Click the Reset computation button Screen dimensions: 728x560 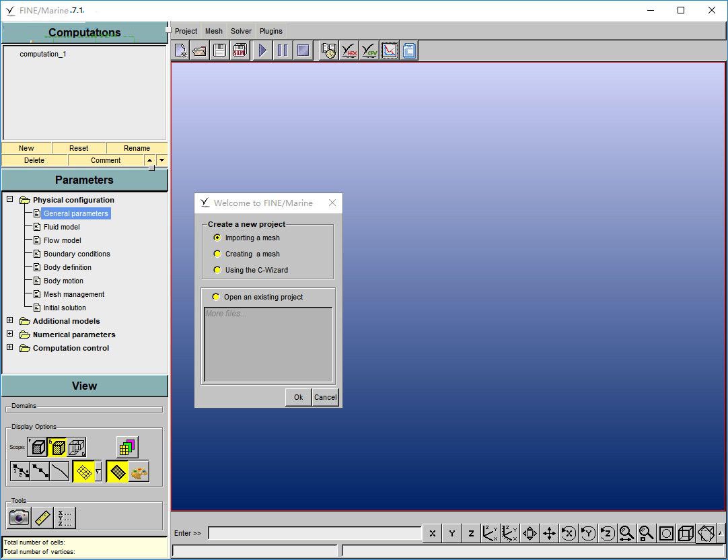pos(79,148)
